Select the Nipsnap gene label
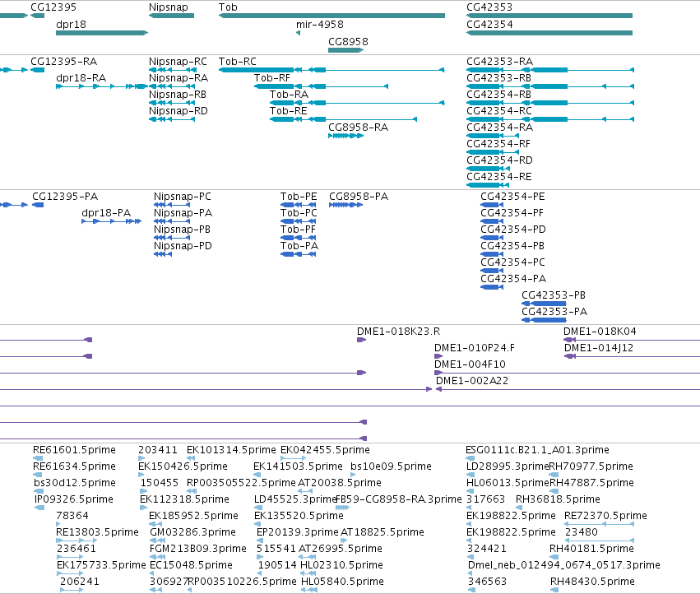The height and width of the screenshot is (594, 700). click(x=169, y=7)
